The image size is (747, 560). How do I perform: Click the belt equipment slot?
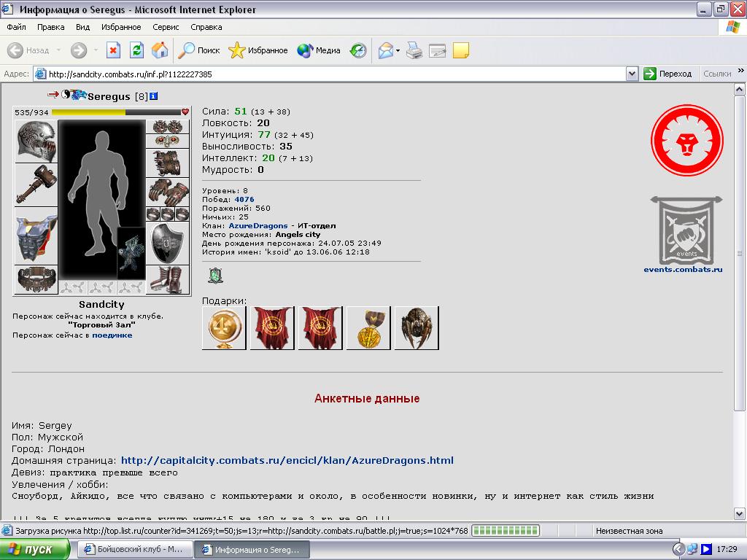pos(36,279)
